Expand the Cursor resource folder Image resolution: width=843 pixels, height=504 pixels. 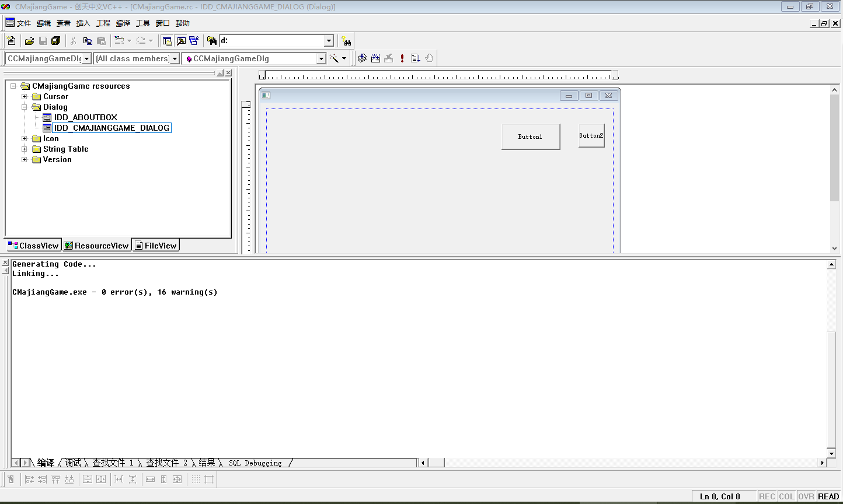click(25, 96)
